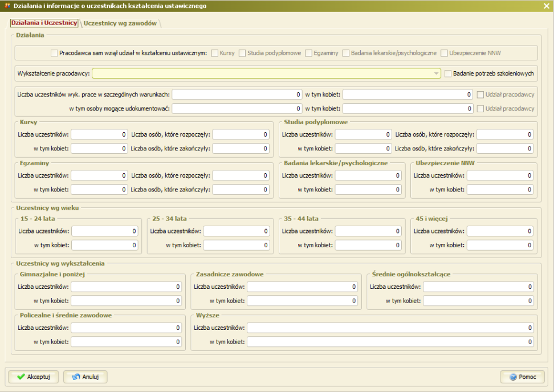Tick Udział pracodawcy for osoby mogące udokumentować row

click(x=480, y=109)
